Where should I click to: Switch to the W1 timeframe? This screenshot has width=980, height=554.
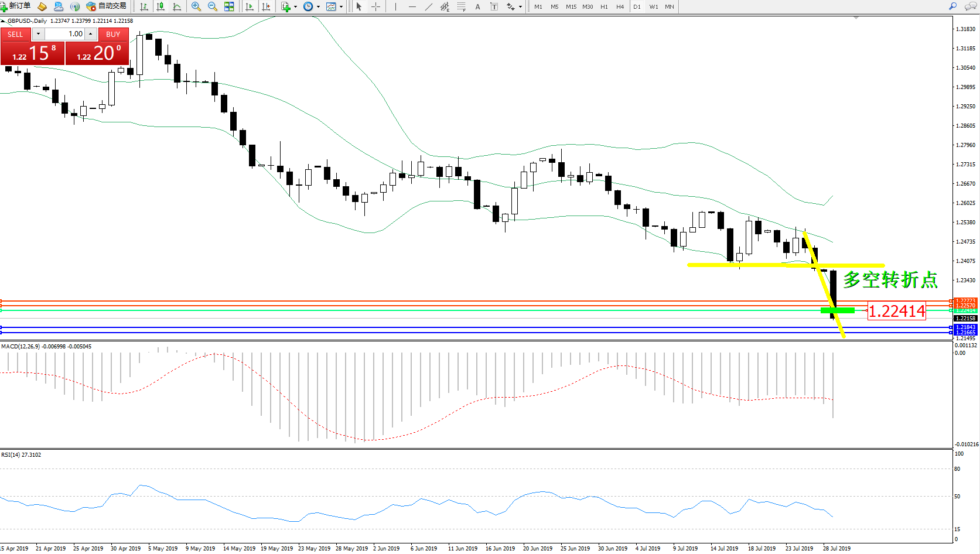(x=653, y=7)
